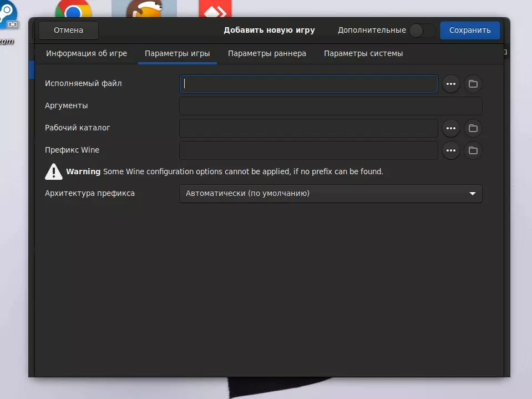Enable the Дополнительные switch
Screen dimensions: 532x399
pyautogui.click(x=422, y=31)
